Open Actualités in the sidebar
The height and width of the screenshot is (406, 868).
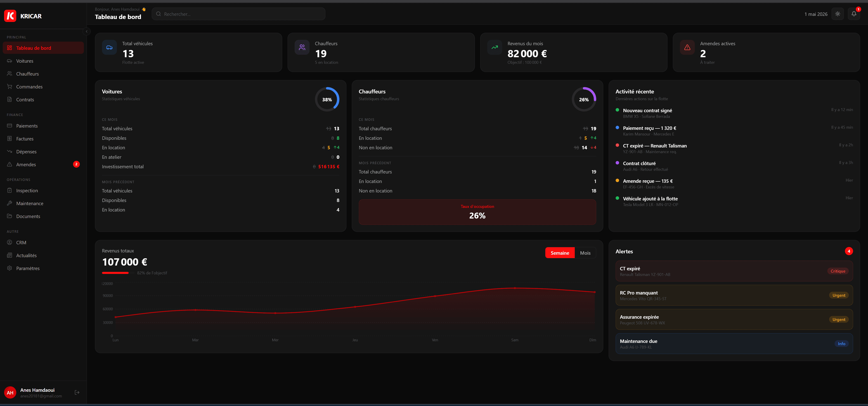click(43, 255)
